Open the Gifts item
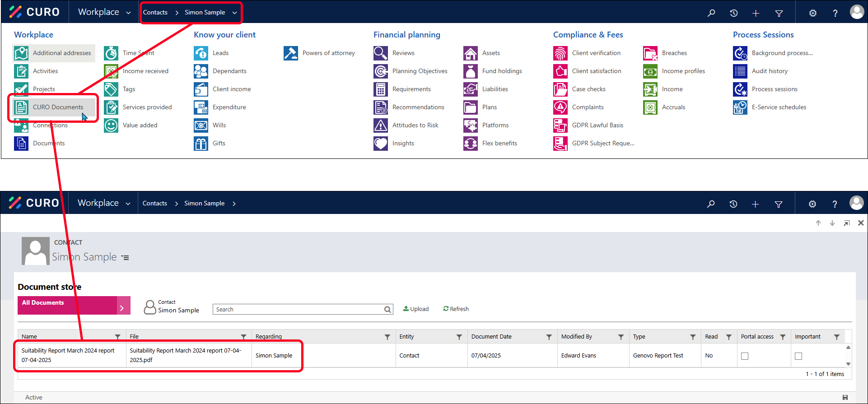Screen dimensions: 868x404 pyautogui.click(x=210, y=144)
